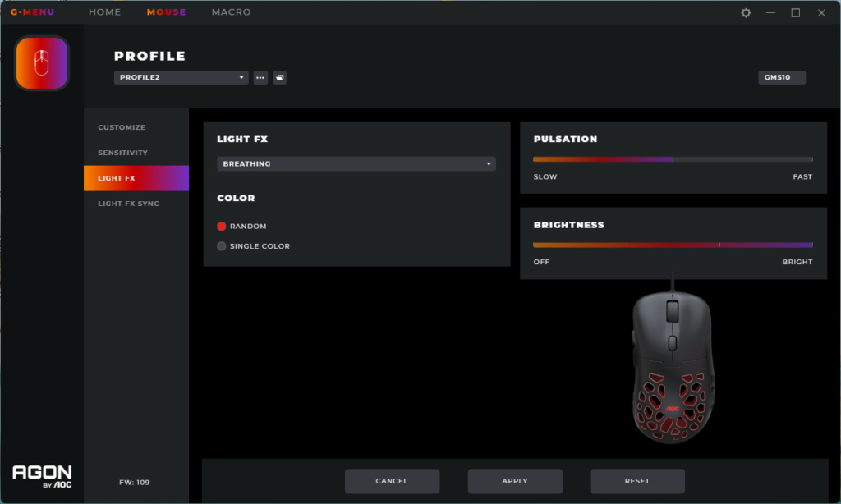The height and width of the screenshot is (504, 841).
Task: Open the Light FX Sync section
Action: pos(129,204)
